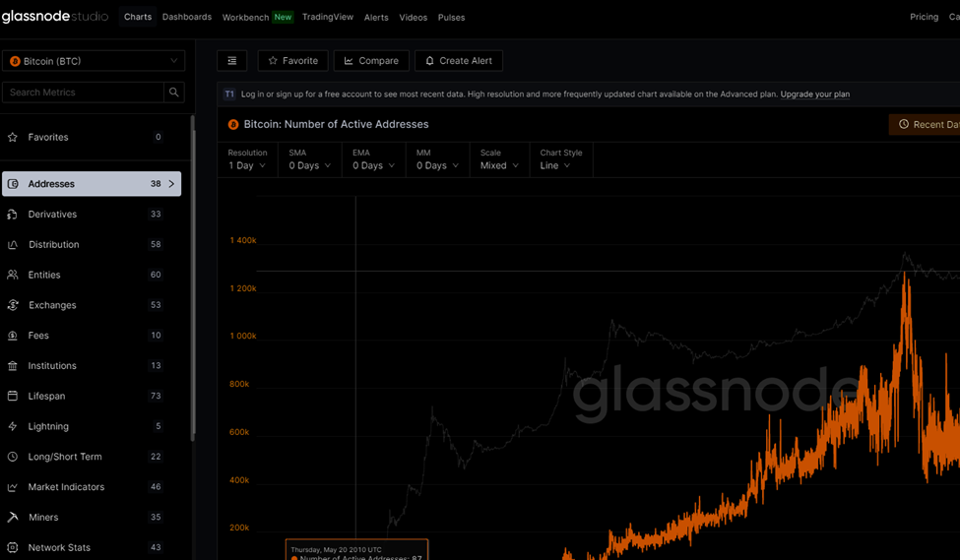This screenshot has width=960, height=560.
Task: Open the Videos tab
Action: 414,17
